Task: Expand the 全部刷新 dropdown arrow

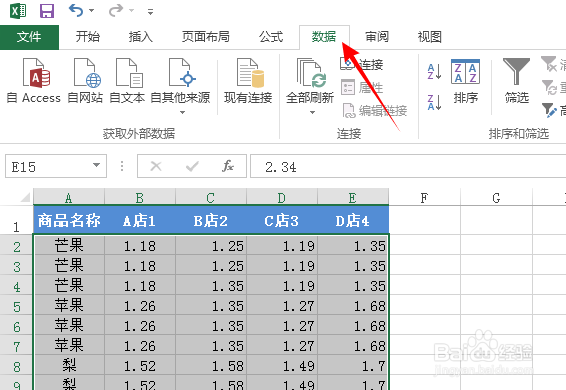Action: click(x=312, y=112)
